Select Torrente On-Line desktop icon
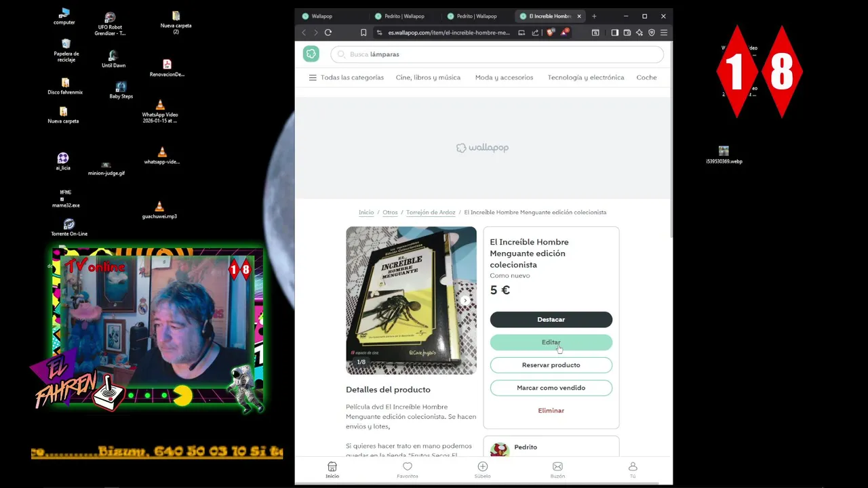 coord(69,227)
